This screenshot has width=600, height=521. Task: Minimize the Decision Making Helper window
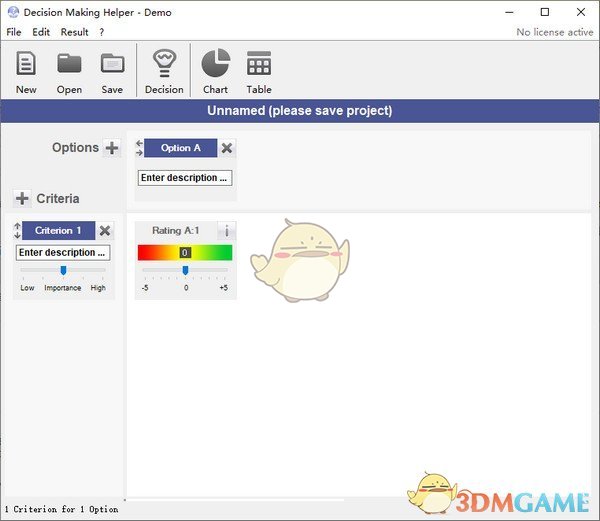(x=509, y=12)
